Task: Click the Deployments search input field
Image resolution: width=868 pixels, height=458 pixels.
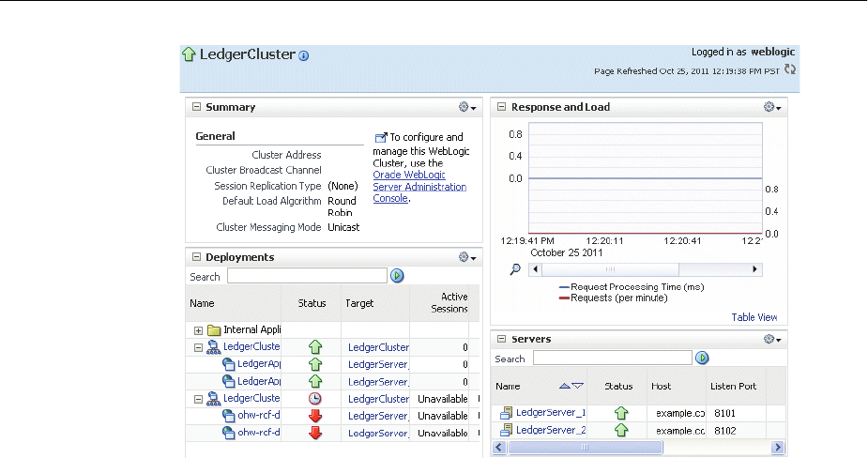Action: [x=306, y=276]
